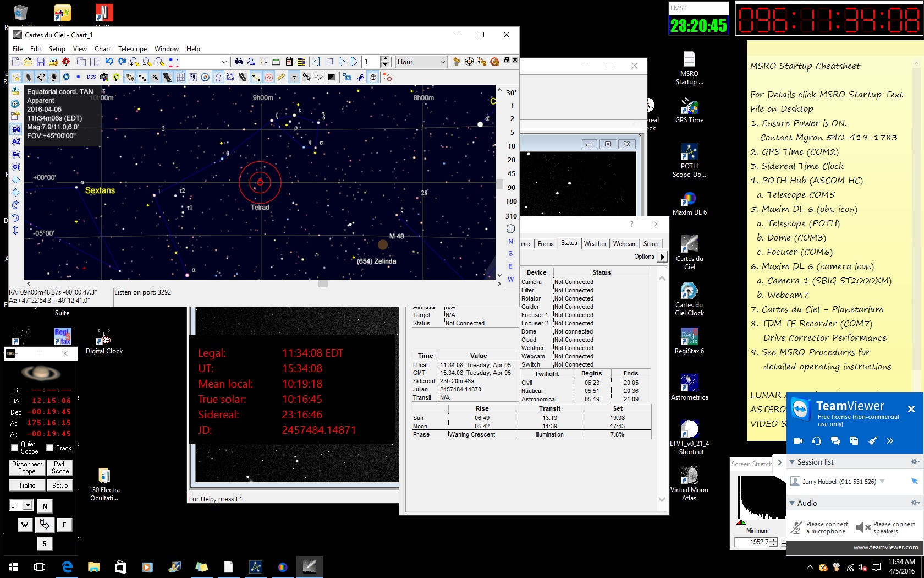Collapse the TeamViewer Session list section
This screenshot has height=578, width=924.
[792, 462]
